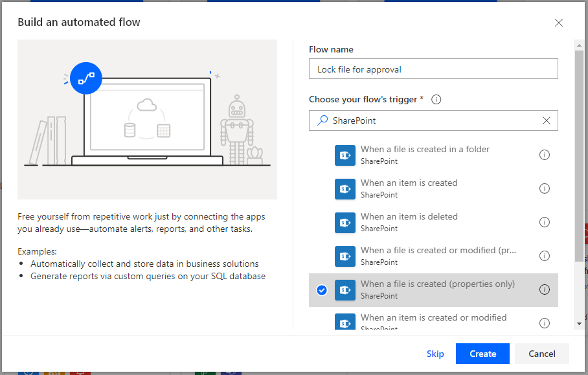Cancel the automated flow dialog
588x375 pixels.
tap(541, 354)
